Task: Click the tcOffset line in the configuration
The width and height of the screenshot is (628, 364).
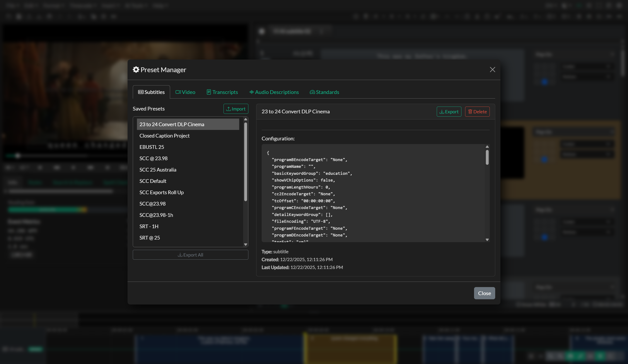Action: tap(303, 201)
